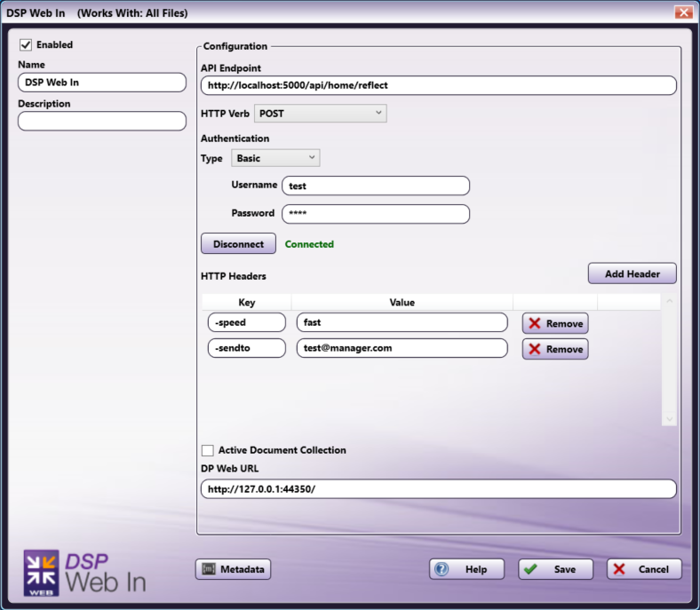Viewport: 700px width, 610px height.
Task: Click the green Connected status text
Action: pyautogui.click(x=309, y=244)
